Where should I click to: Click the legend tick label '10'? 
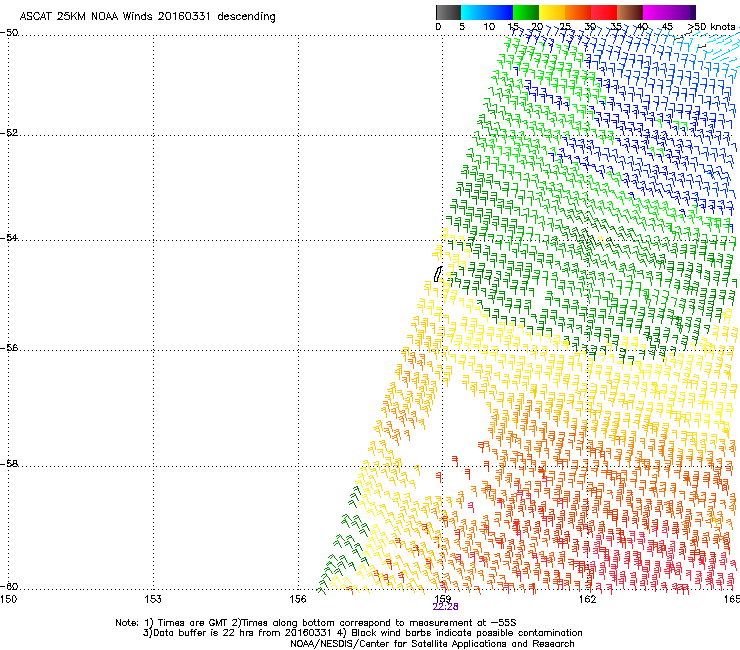[489, 27]
